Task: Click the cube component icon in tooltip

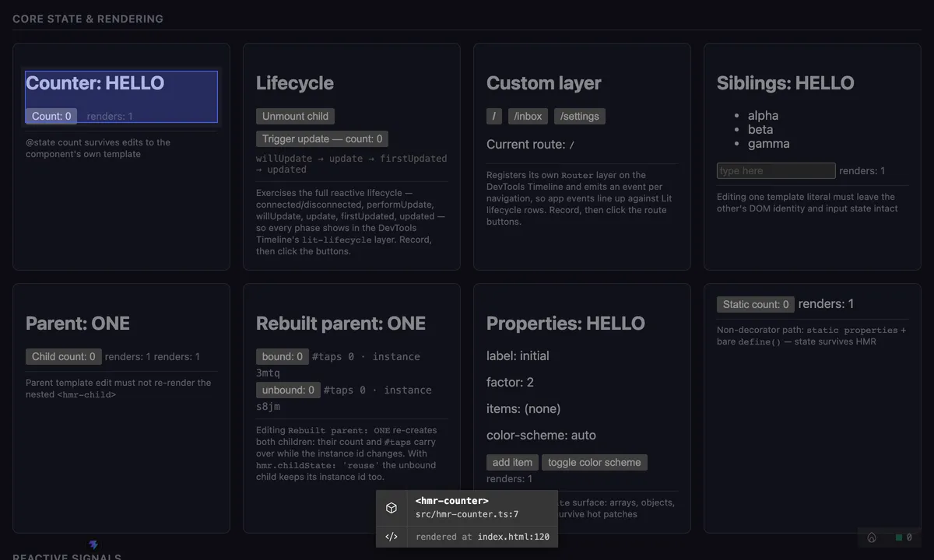Action: 392,508
